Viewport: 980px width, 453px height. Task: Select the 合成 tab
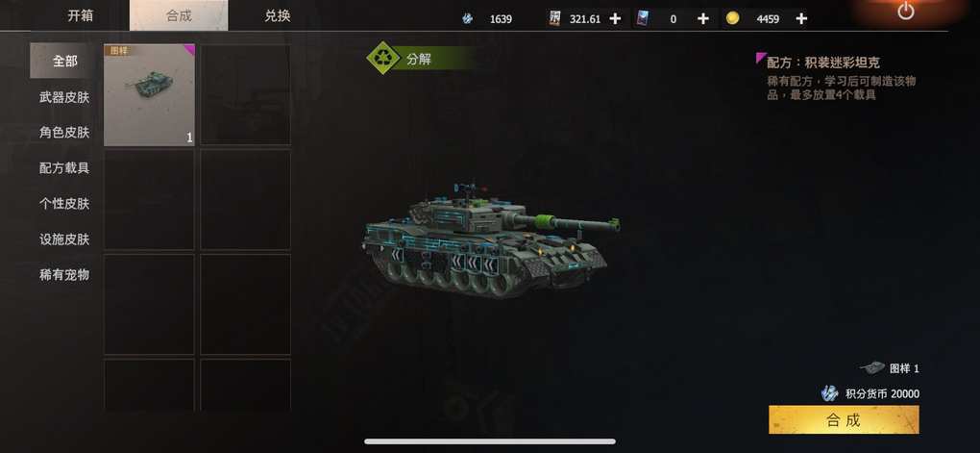(x=179, y=15)
